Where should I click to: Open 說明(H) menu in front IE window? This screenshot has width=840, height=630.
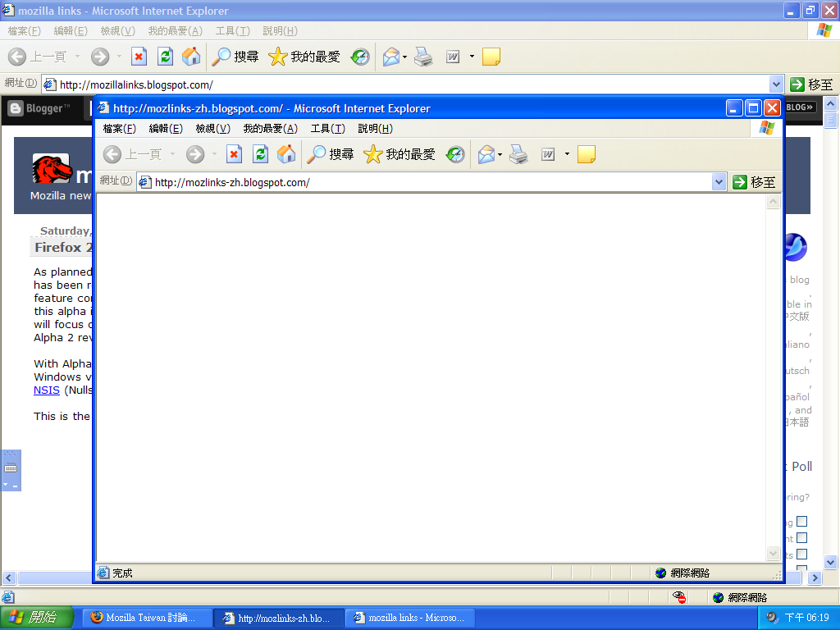click(376, 129)
